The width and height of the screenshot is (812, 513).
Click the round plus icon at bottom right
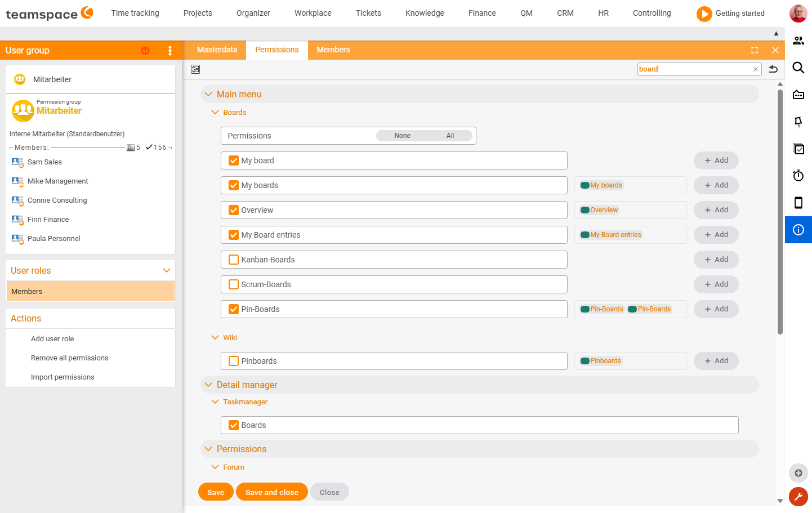[x=798, y=473]
